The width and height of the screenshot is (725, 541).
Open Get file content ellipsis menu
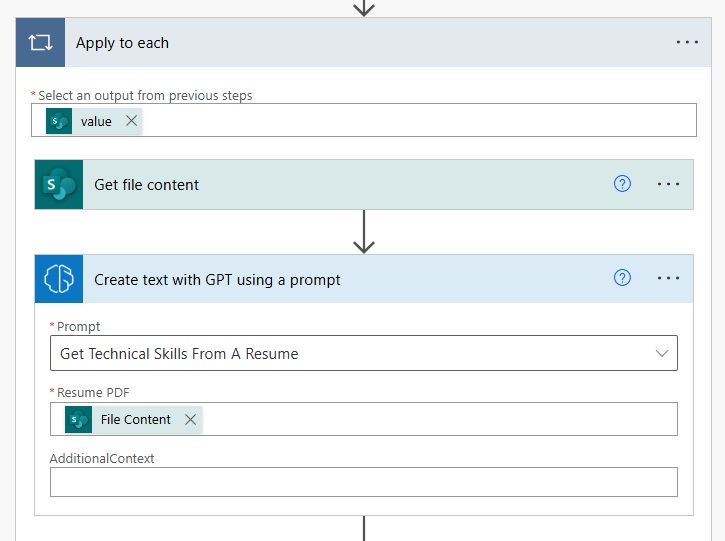tap(668, 184)
